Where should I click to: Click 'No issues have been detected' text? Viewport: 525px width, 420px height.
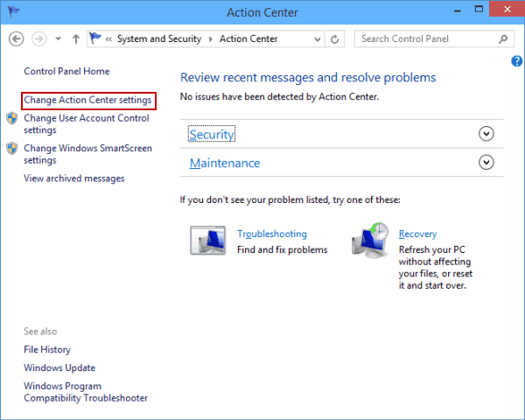click(280, 97)
